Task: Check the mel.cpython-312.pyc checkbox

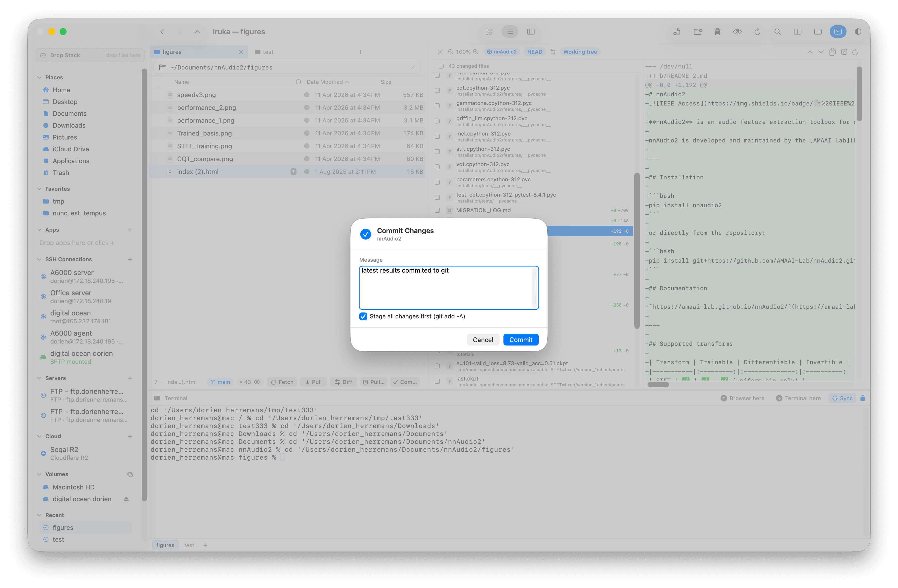Action: tap(437, 136)
